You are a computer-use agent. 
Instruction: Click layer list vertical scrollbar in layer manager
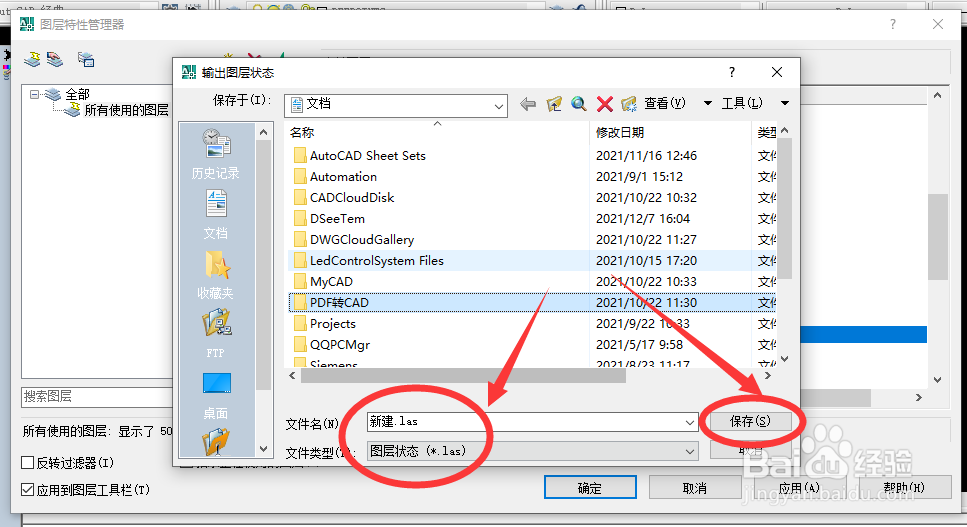point(937,237)
